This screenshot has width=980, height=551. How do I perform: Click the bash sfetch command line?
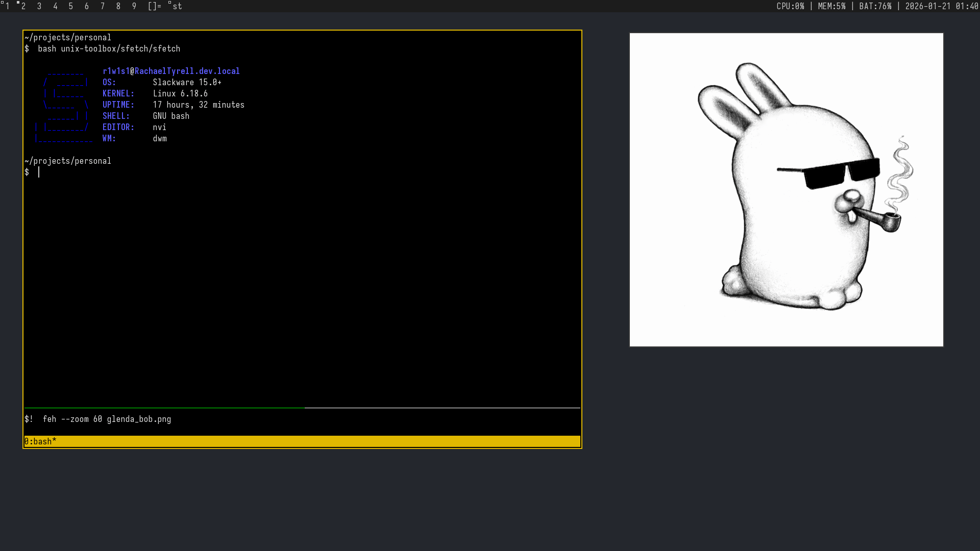(109, 48)
